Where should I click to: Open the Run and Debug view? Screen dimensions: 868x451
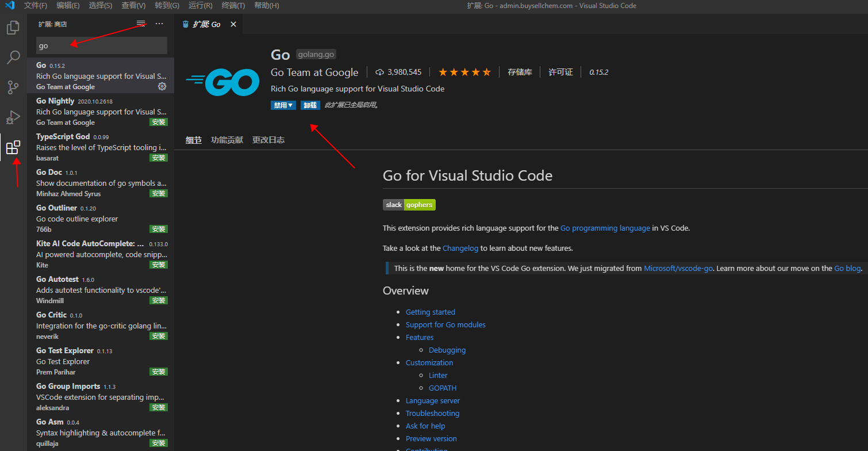(x=13, y=117)
